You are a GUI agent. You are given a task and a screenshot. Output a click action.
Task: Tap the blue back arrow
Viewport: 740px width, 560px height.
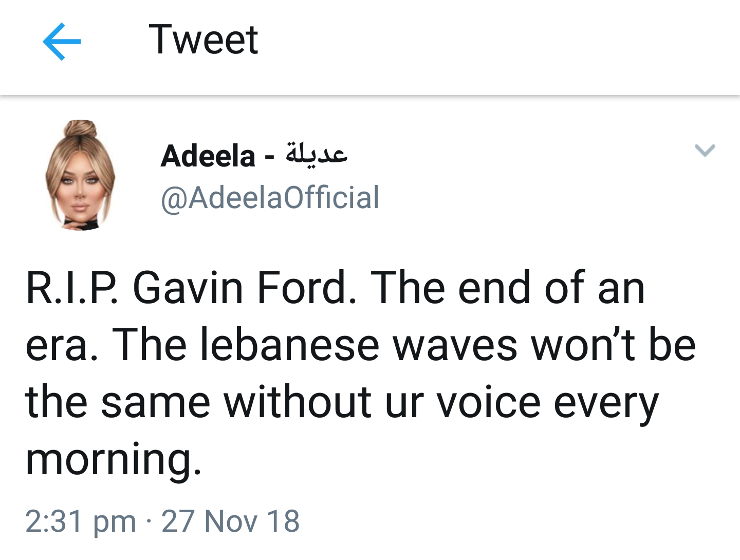[x=62, y=41]
